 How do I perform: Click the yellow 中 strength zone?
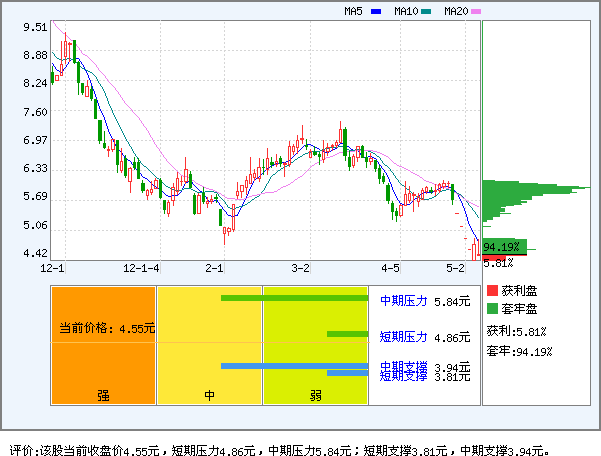pos(210,346)
